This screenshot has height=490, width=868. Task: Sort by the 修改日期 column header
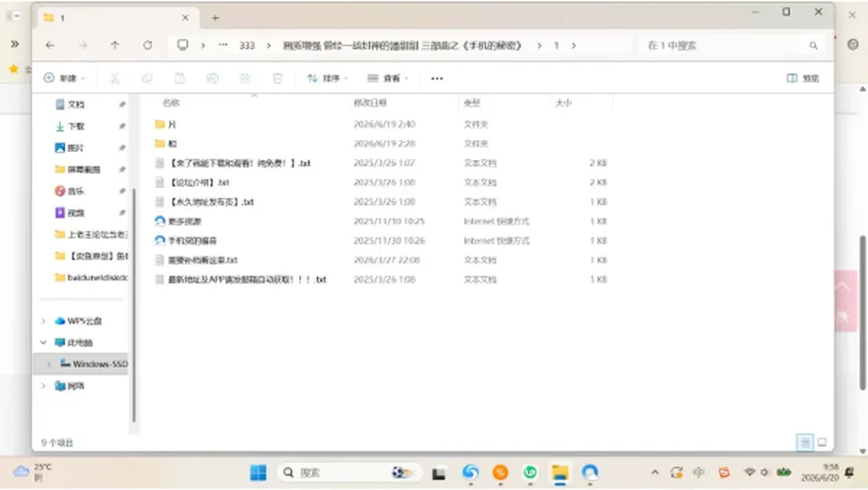(x=371, y=102)
